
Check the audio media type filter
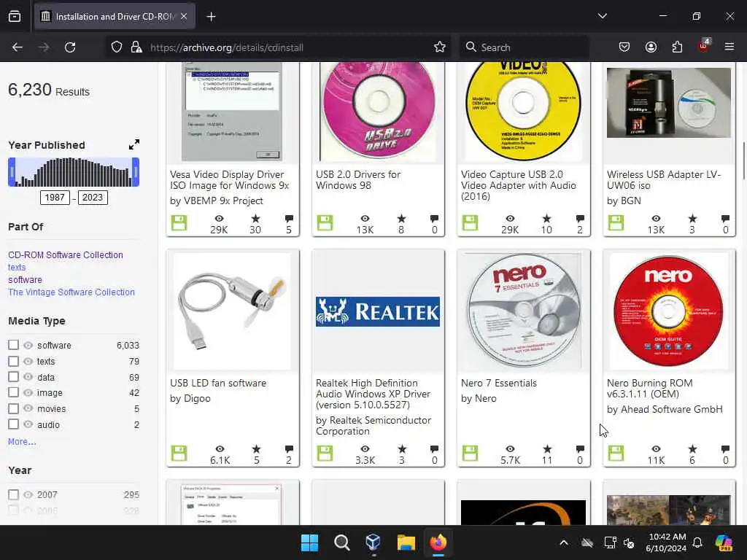tap(13, 424)
